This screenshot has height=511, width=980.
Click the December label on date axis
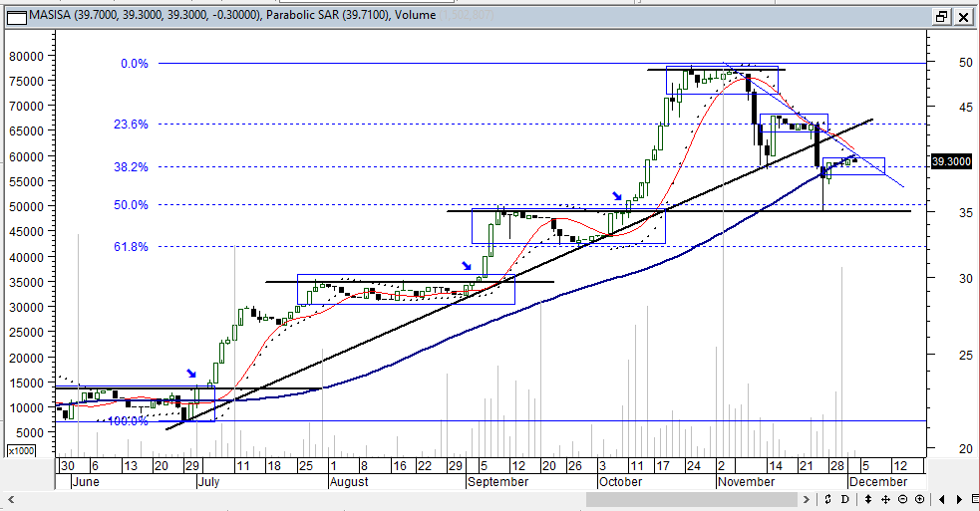pyautogui.click(x=878, y=482)
